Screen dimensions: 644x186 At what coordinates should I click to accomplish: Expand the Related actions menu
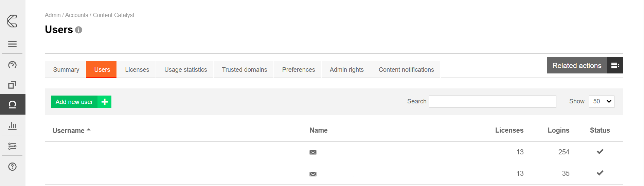point(585,66)
